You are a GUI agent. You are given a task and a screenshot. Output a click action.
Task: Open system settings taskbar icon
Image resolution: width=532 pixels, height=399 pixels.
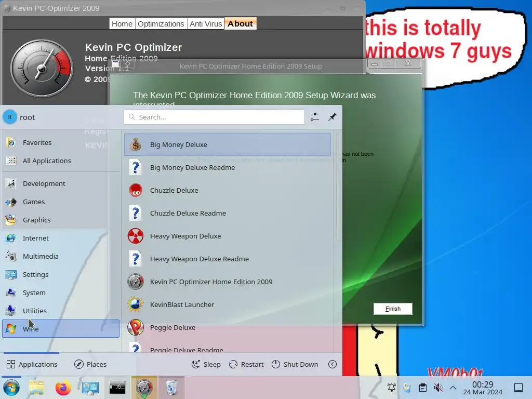pyautogui.click(x=90, y=388)
